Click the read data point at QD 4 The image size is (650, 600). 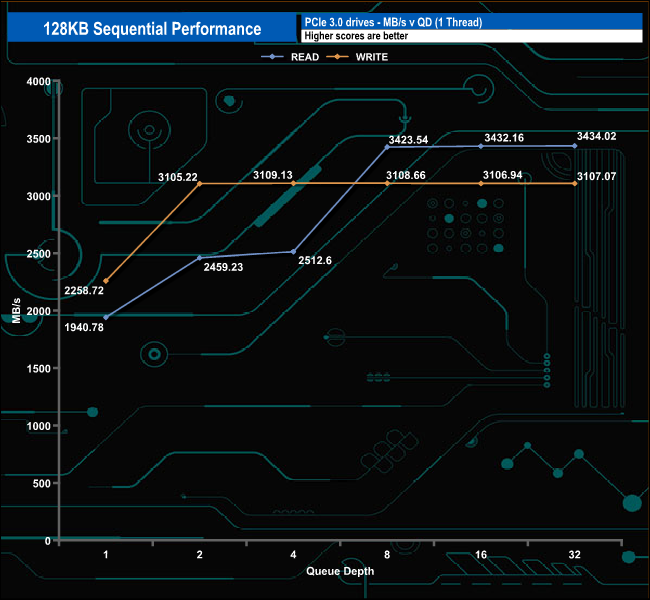293,252
